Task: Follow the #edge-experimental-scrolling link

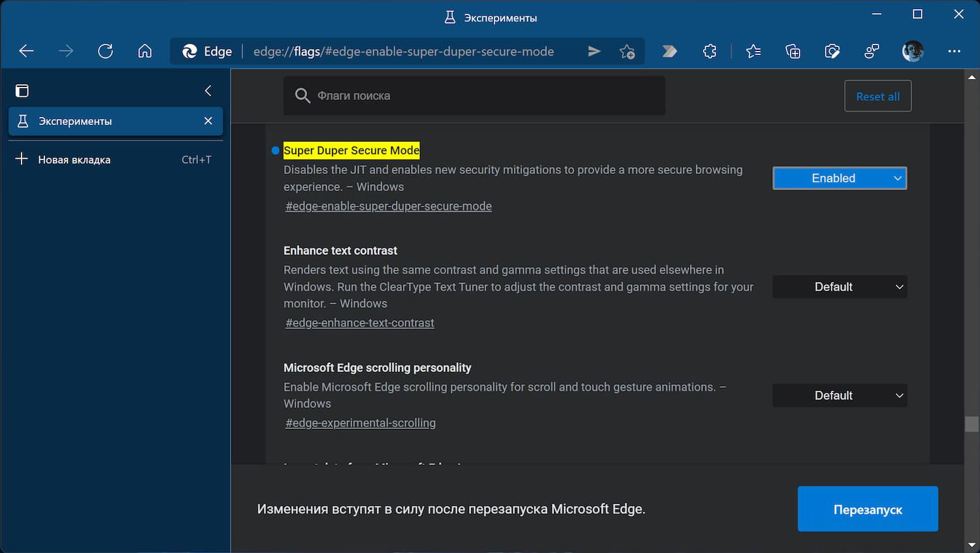Action: pyautogui.click(x=361, y=423)
